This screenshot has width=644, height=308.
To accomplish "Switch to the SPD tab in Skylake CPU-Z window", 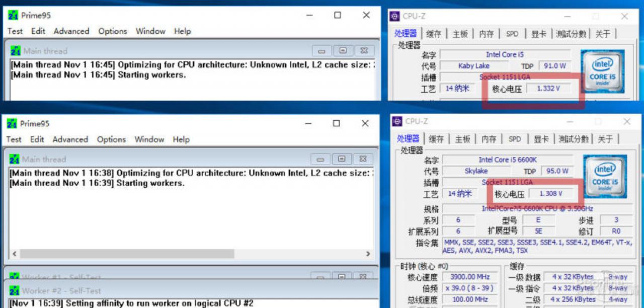I will coord(515,139).
